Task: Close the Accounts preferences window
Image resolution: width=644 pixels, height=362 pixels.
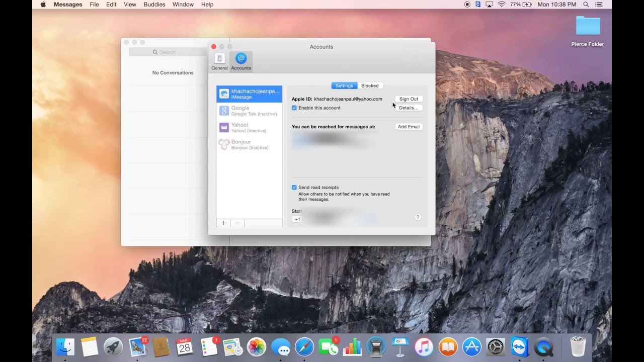Action: click(213, 47)
